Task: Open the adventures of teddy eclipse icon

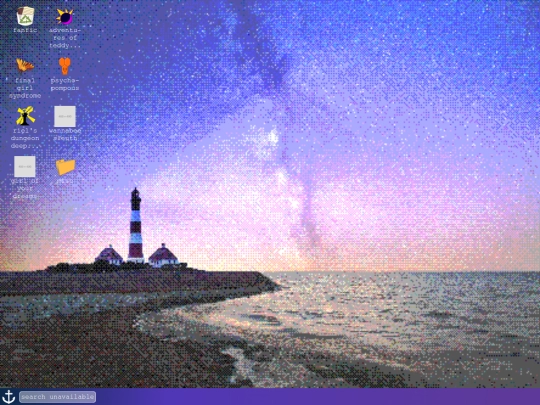Action: click(65, 16)
